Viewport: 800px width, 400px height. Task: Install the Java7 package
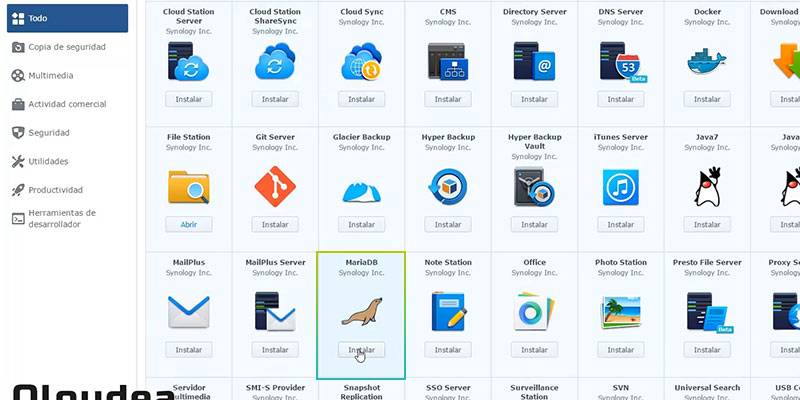click(x=707, y=224)
